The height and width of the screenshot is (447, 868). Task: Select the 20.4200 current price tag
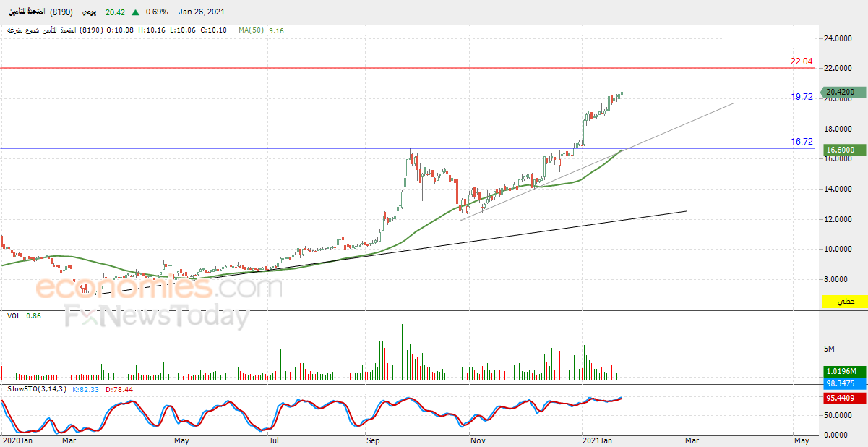point(843,92)
